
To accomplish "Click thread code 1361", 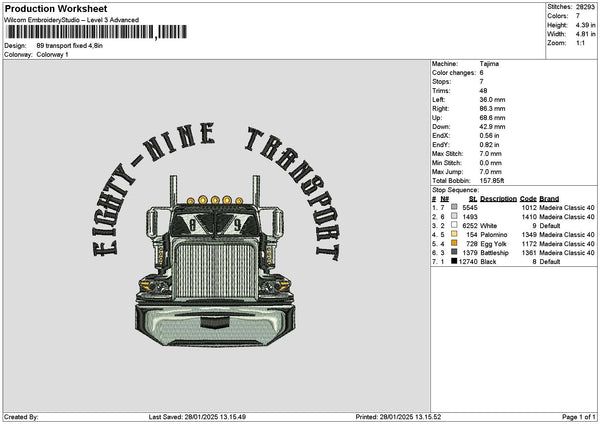I will pyautogui.click(x=529, y=253).
